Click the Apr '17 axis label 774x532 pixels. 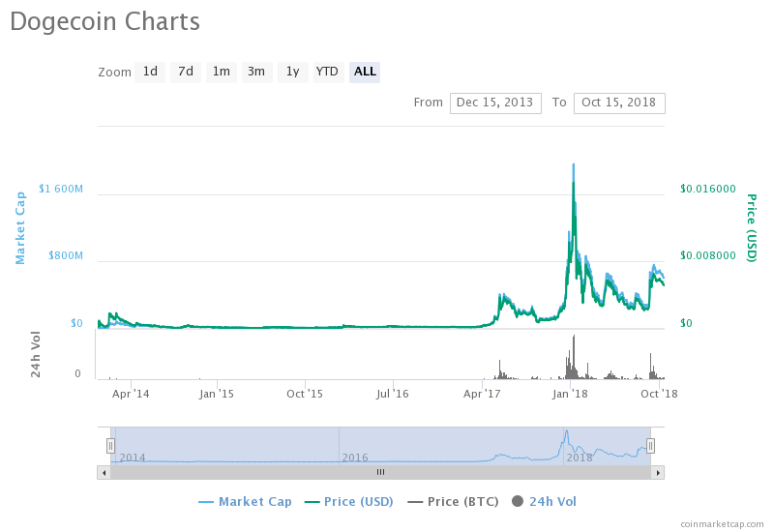click(482, 394)
